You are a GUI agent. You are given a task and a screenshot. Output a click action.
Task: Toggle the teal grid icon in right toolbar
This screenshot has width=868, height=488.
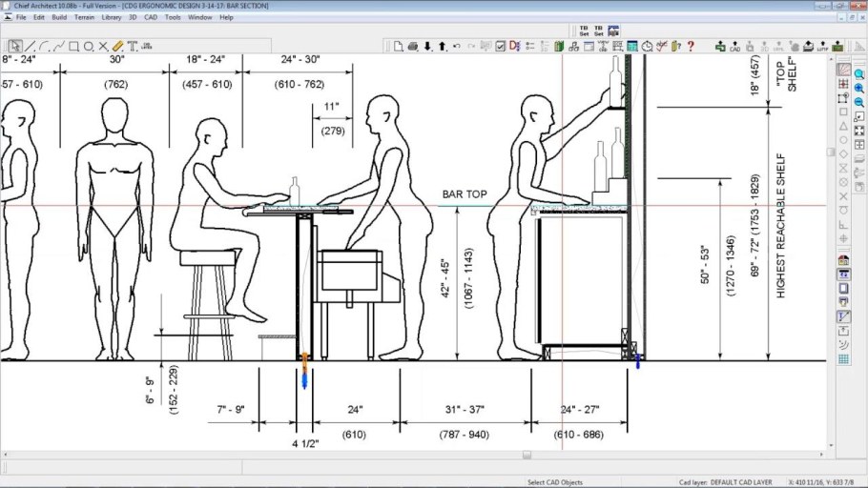(843, 359)
